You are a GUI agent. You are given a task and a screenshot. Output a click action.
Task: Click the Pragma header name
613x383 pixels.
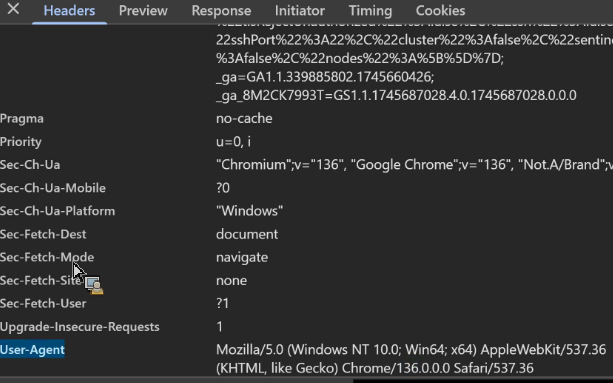point(22,119)
